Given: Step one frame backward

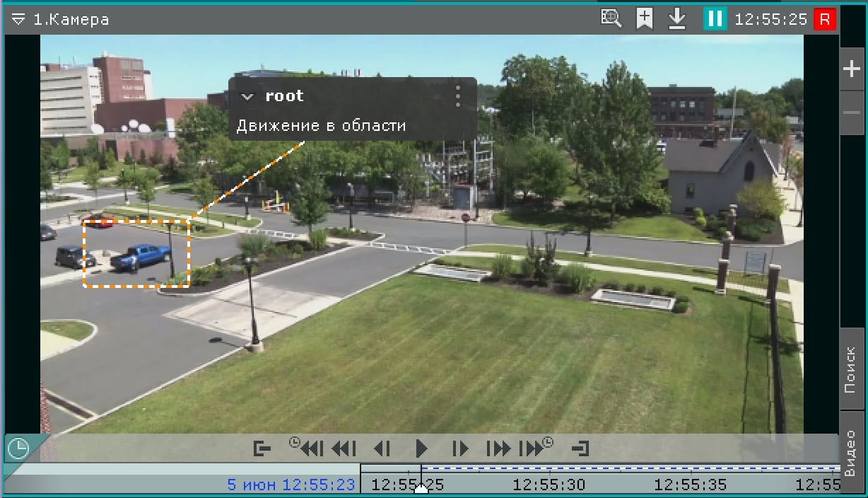Looking at the screenshot, I should pyautogui.click(x=382, y=448).
